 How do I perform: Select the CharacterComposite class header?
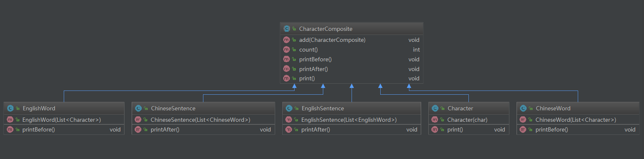click(x=352, y=29)
